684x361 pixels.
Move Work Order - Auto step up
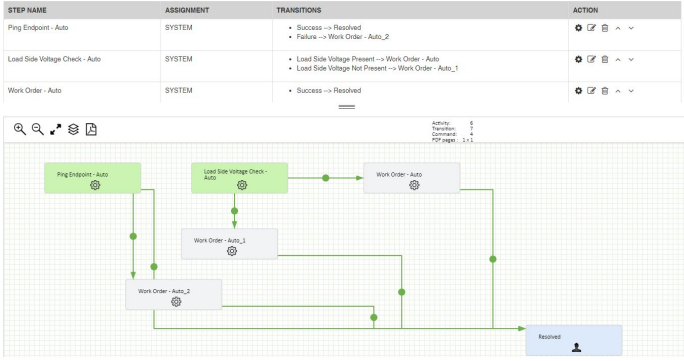pyautogui.click(x=618, y=91)
